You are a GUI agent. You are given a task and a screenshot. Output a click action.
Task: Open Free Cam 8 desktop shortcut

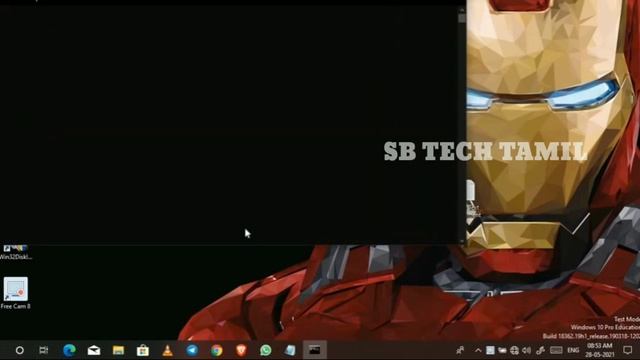tap(16, 293)
